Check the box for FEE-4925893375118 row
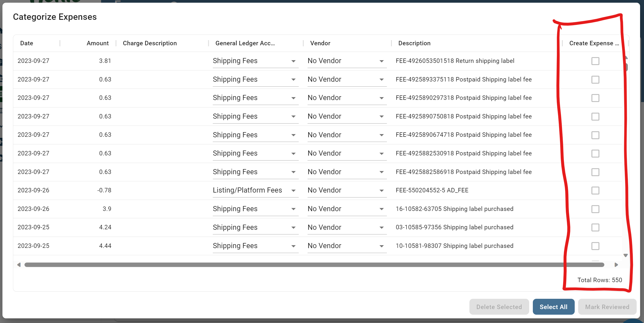Viewport: 644px width, 323px height. pyautogui.click(x=596, y=80)
